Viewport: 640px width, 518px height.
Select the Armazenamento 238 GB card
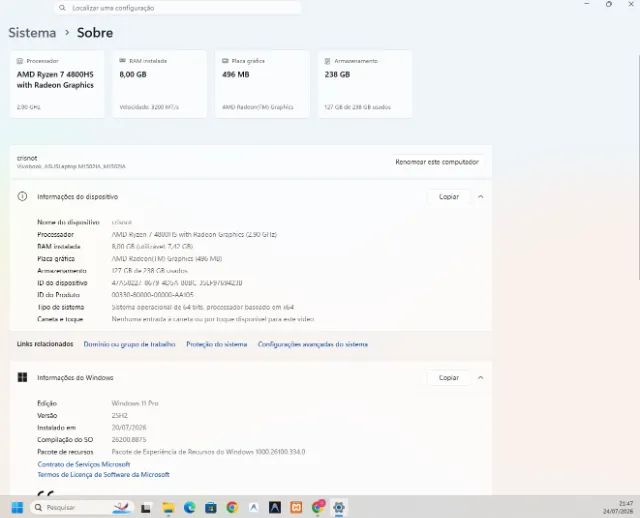tap(365, 84)
